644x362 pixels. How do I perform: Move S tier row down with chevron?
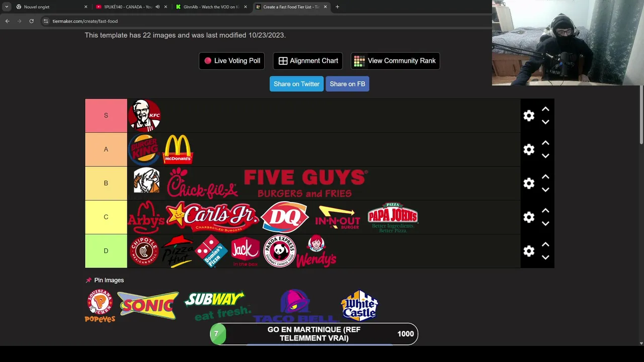(545, 122)
